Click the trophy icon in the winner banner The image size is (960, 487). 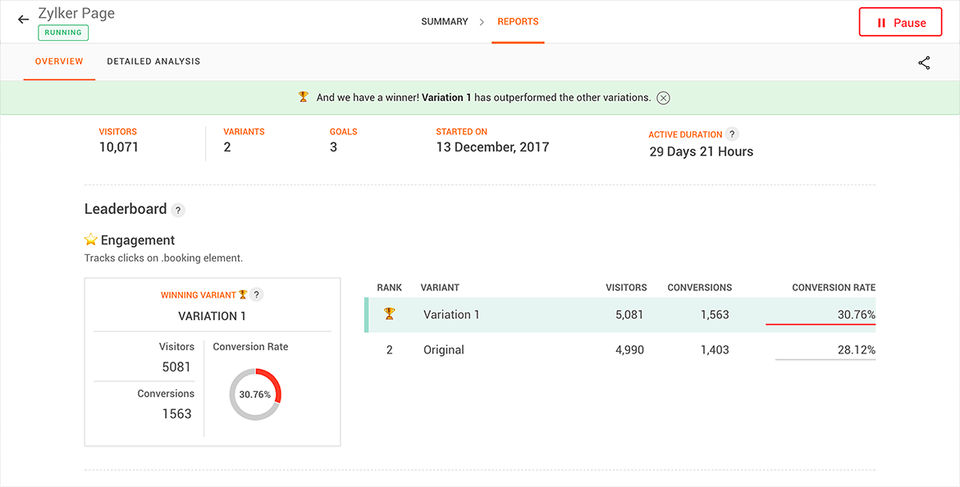click(x=303, y=97)
